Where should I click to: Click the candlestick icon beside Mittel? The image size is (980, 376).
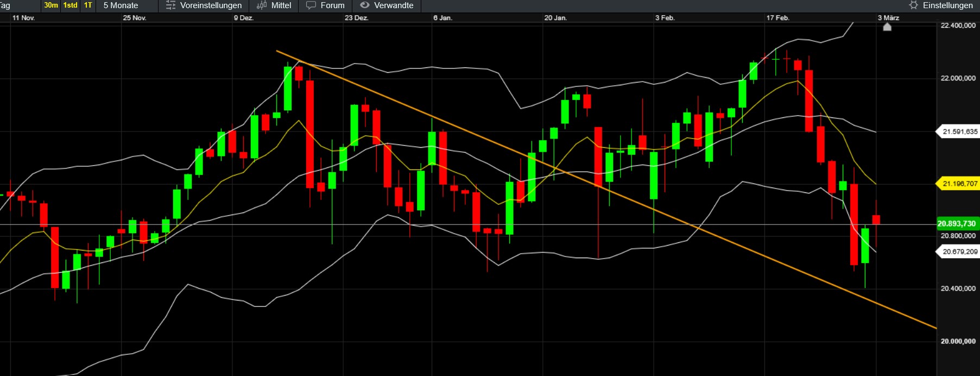pos(262,5)
